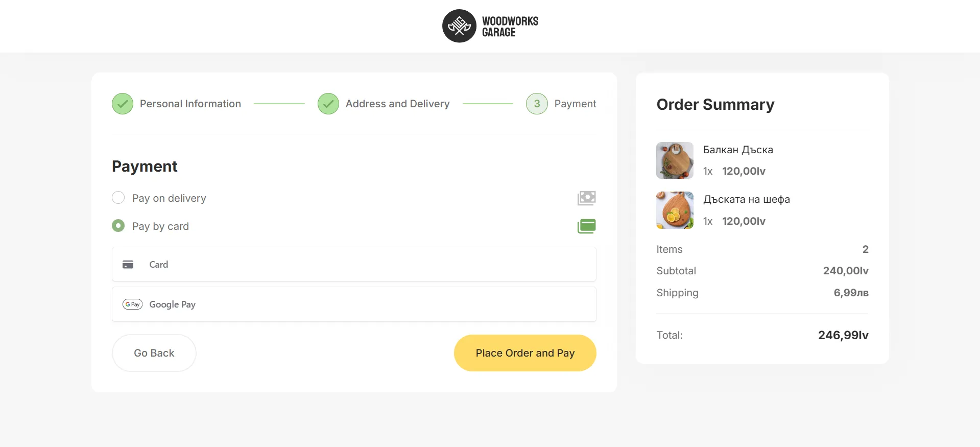Choose the Card payment method row
Viewport: 980px width, 447px height.
pyautogui.click(x=353, y=264)
